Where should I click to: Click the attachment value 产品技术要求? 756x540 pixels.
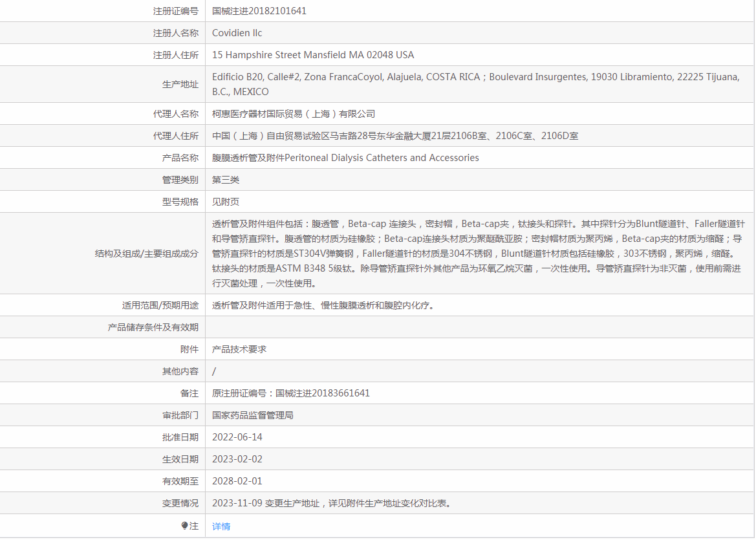[239, 349]
